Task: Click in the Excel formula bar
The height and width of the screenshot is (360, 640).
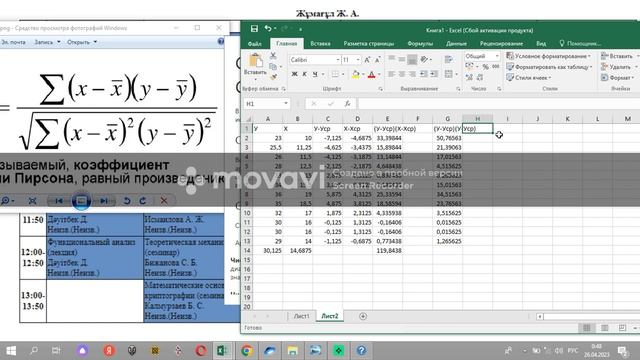Action: [x=498, y=104]
